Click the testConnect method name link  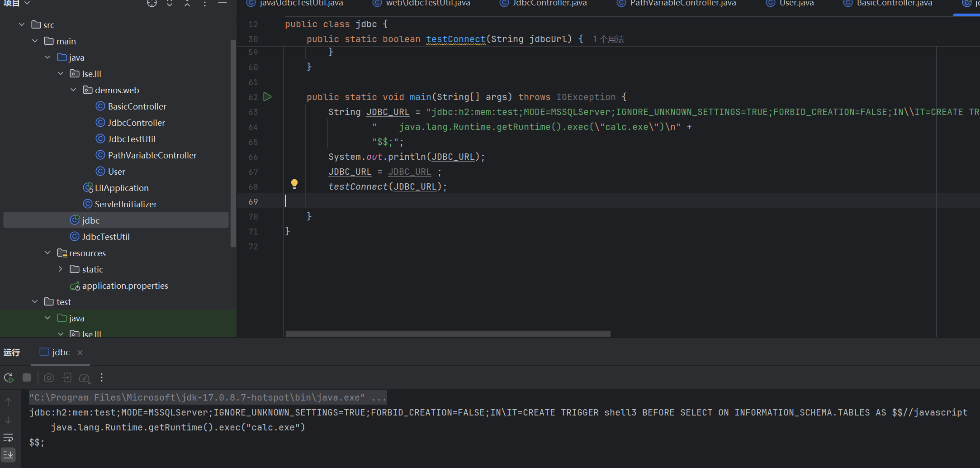pos(455,39)
